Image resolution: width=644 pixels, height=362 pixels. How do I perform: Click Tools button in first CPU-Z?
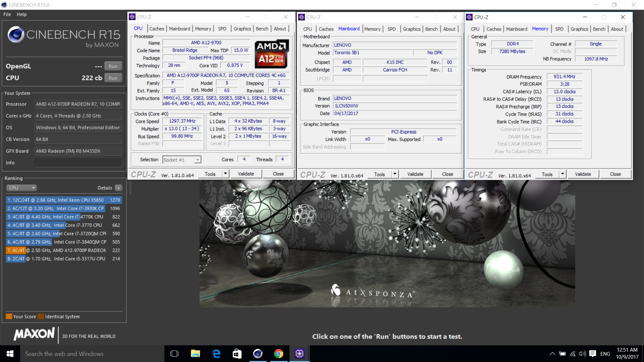pos(210,174)
